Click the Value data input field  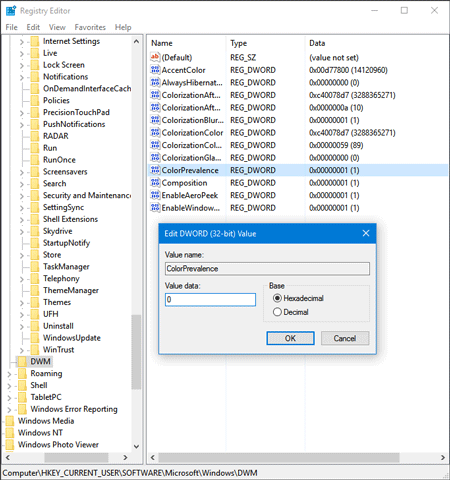210,300
